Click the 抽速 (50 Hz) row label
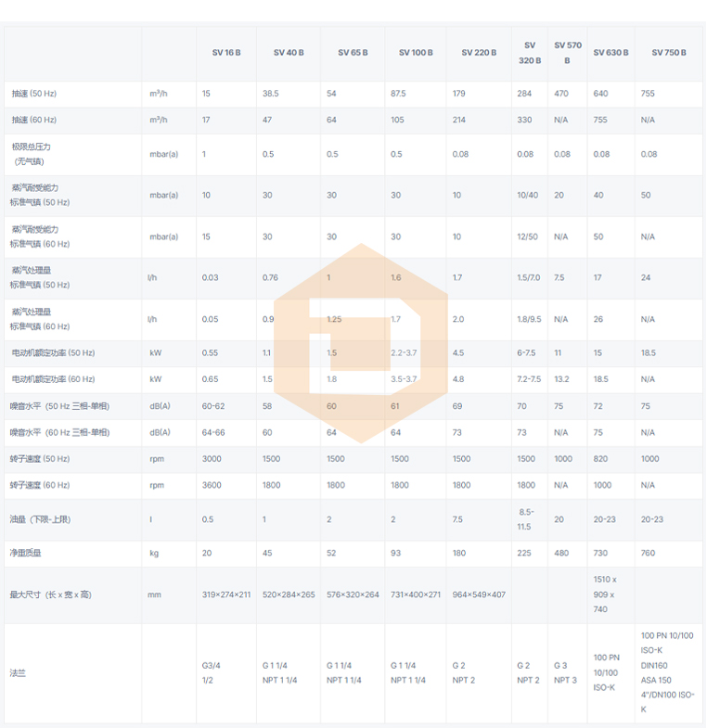 point(34,94)
